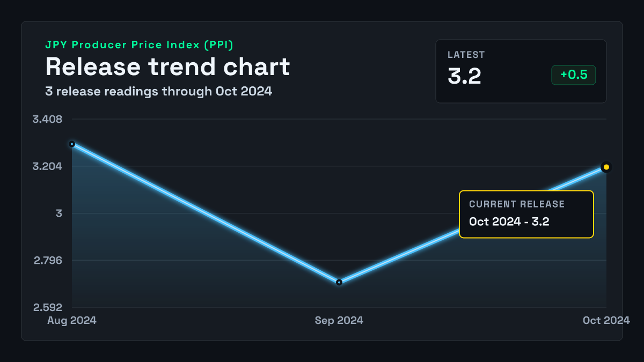Click the Sep 2024 data point marker
Viewport: 644px width, 362px height.
tap(339, 282)
